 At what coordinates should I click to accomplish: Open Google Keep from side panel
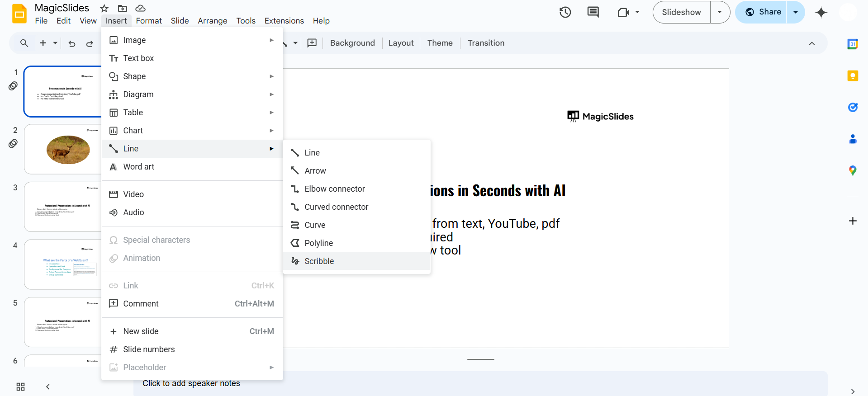pos(853,75)
